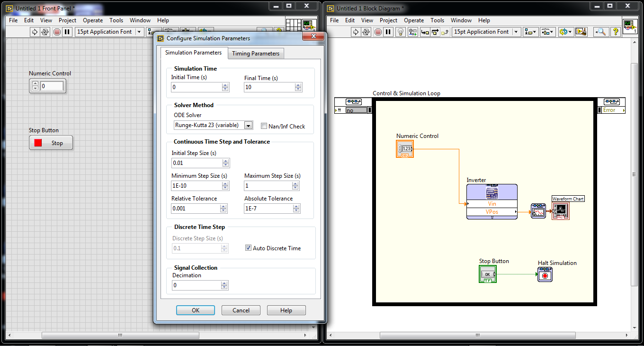Select the Inverter subsystem block
Screen dimensions: 644x346
pyautogui.click(x=492, y=201)
